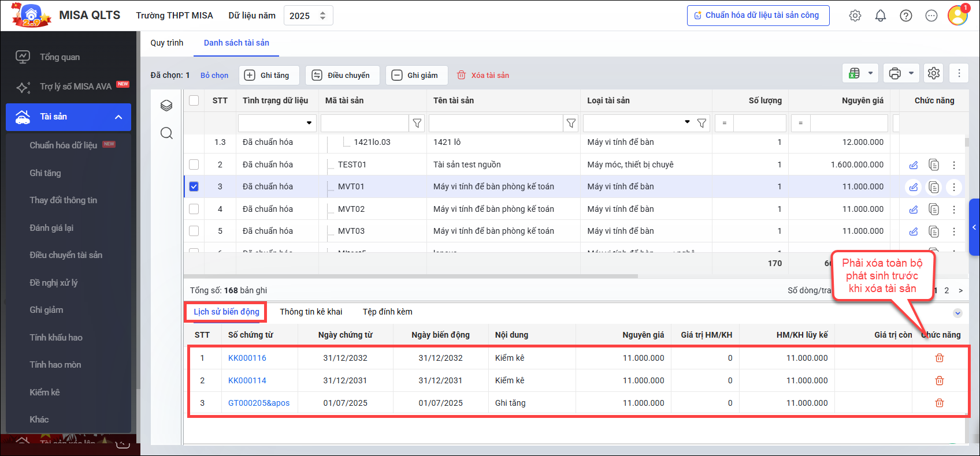Open the help question mark icon
This screenshot has height=456, width=980.
point(905,16)
